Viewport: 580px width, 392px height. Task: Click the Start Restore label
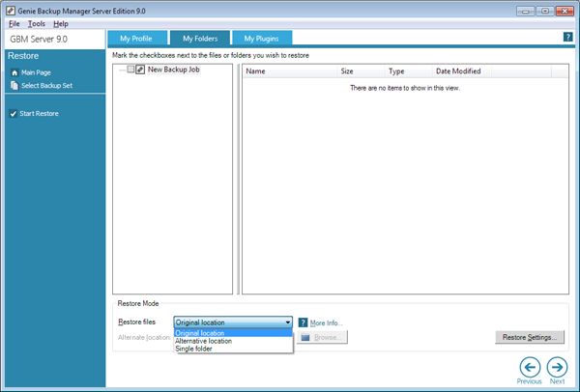[x=40, y=113]
